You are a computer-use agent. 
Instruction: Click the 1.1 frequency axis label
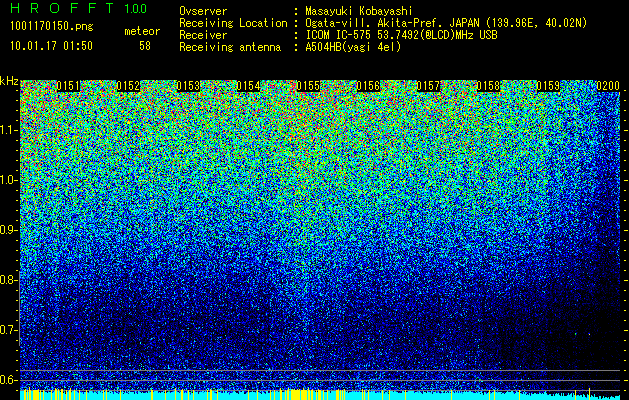tap(9, 130)
